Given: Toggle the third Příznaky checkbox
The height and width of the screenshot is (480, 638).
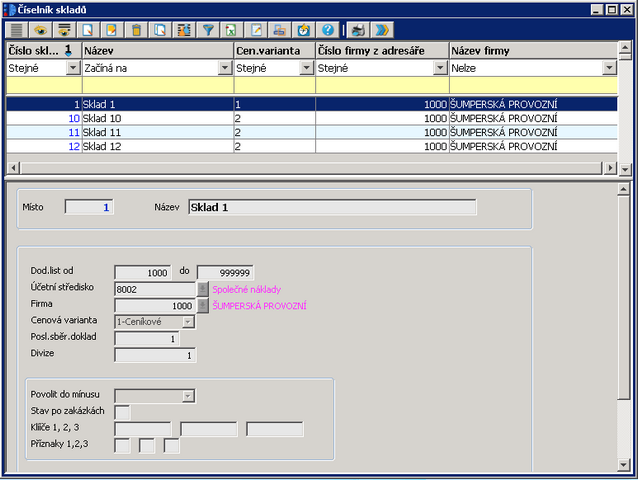Looking at the screenshot, I should click(171, 446).
